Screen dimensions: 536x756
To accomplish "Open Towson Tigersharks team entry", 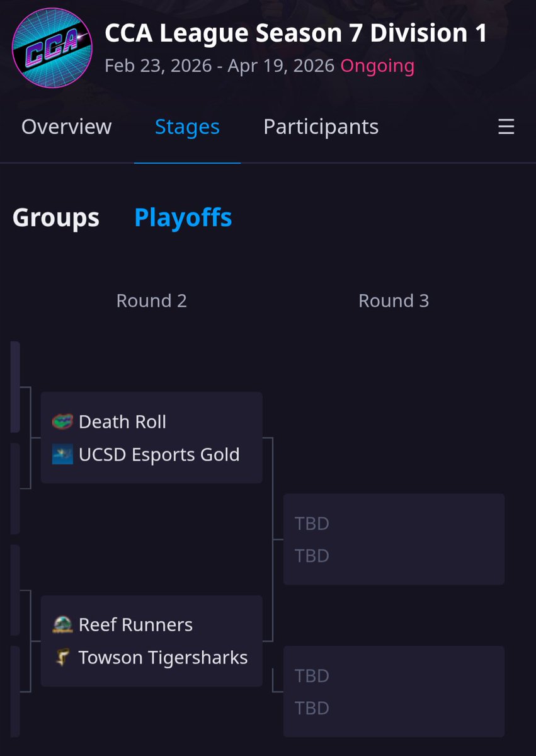I will [152, 657].
